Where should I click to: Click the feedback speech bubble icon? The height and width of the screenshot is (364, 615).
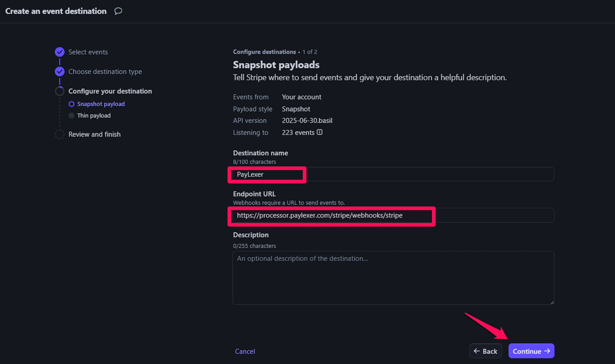pyautogui.click(x=118, y=11)
